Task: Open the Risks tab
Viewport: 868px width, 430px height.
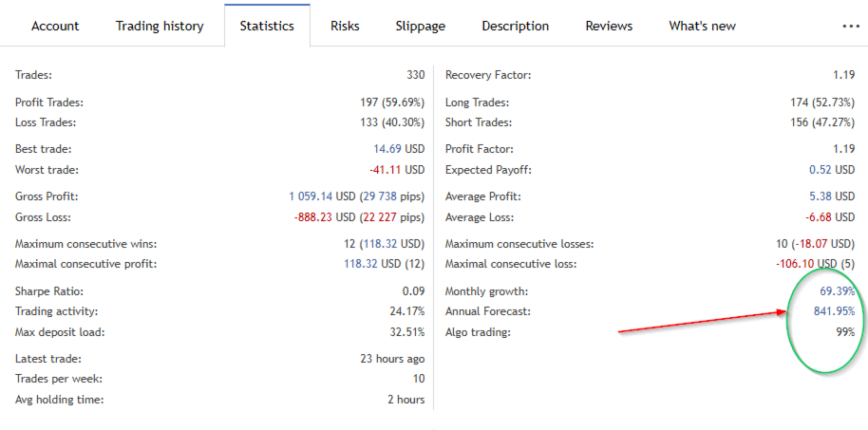Action: click(345, 26)
